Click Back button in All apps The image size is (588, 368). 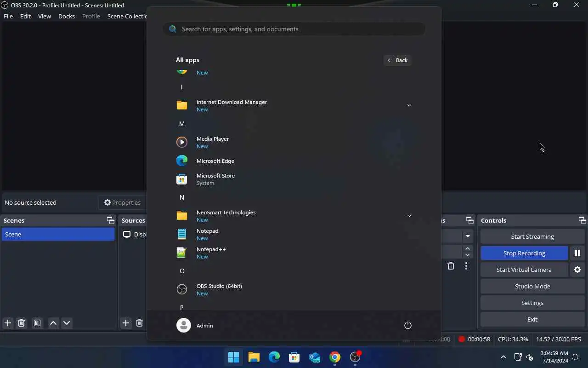(398, 60)
